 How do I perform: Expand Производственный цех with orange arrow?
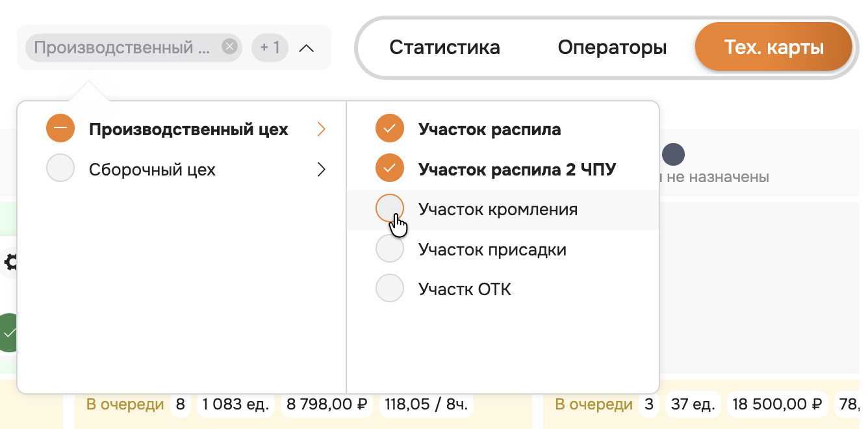pos(321,129)
